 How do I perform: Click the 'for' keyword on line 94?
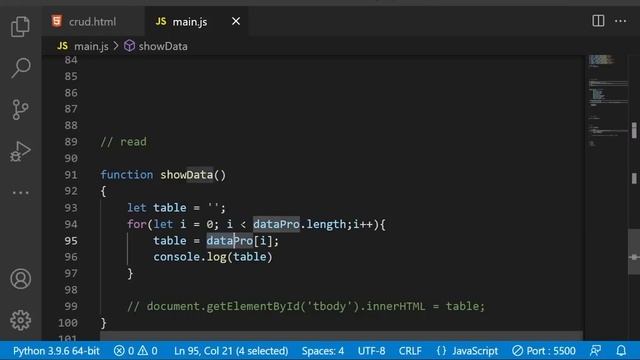click(136, 224)
